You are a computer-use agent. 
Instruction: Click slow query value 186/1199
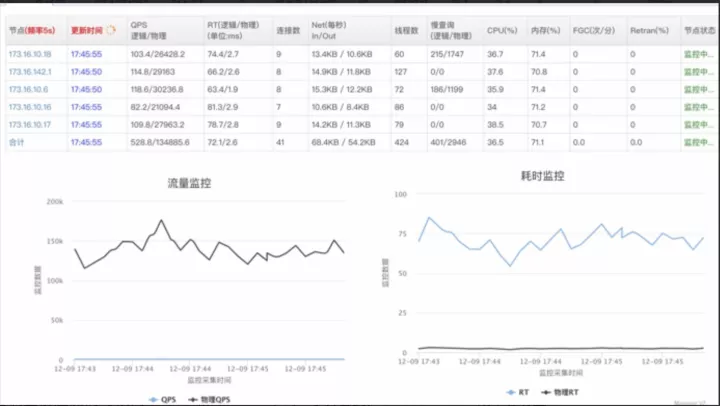(x=447, y=89)
